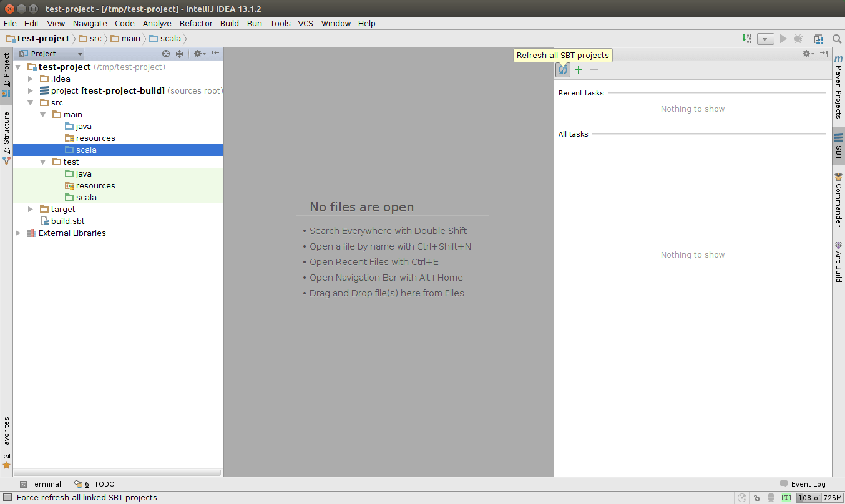The width and height of the screenshot is (845, 504).
Task: Open the Maven Projects side tab
Action: (x=839, y=87)
